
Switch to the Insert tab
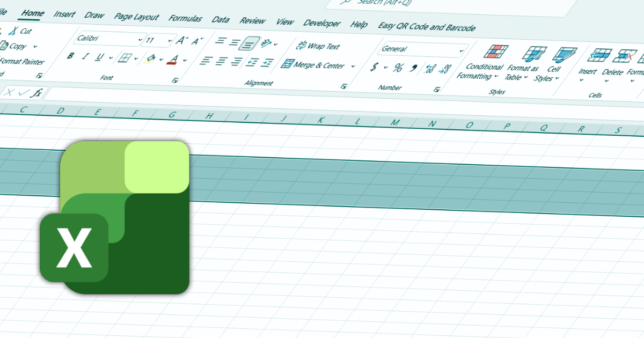pos(64,14)
